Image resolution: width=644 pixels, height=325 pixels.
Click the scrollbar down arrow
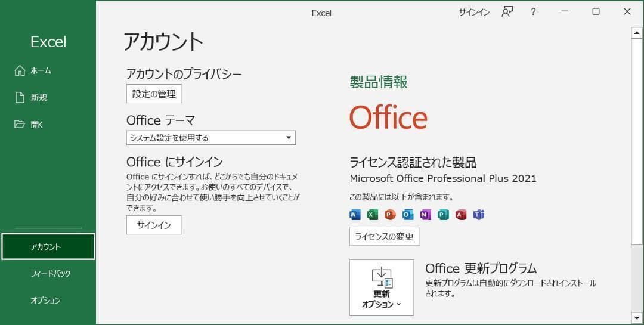[x=636, y=317]
